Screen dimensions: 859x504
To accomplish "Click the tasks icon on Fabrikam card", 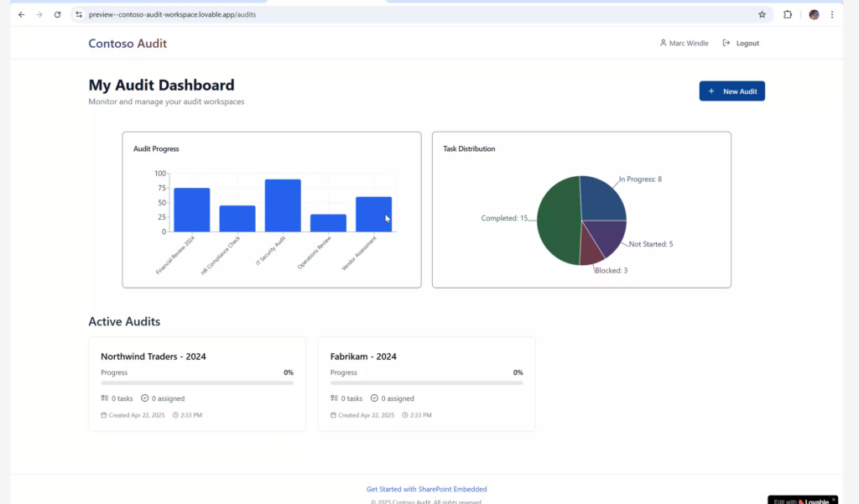I will [x=334, y=398].
